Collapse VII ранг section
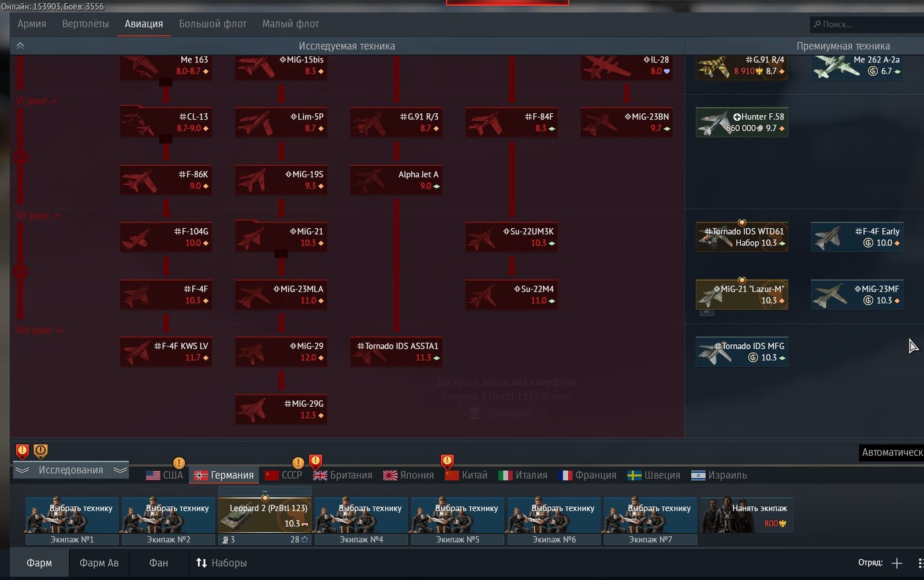The width and height of the screenshot is (924, 580). [x=38, y=215]
